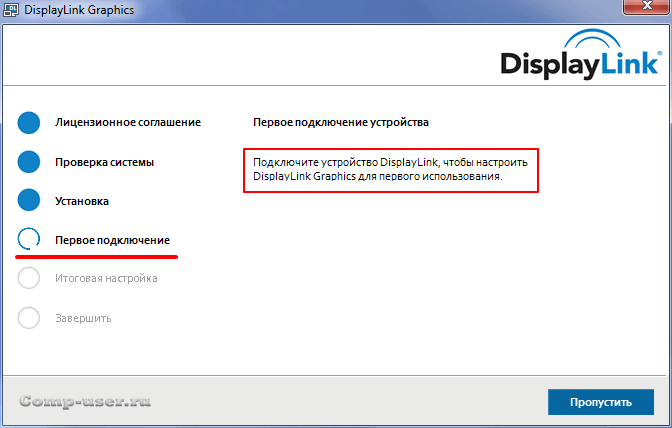Screen dimensions: 672x428
Task: Click the Итоговая настройка empty circle
Action: tap(29, 278)
